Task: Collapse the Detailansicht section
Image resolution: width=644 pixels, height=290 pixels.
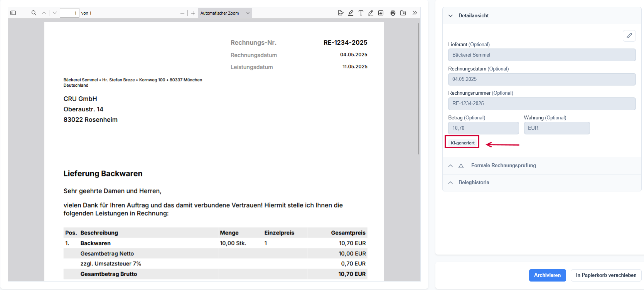Action: click(x=450, y=16)
